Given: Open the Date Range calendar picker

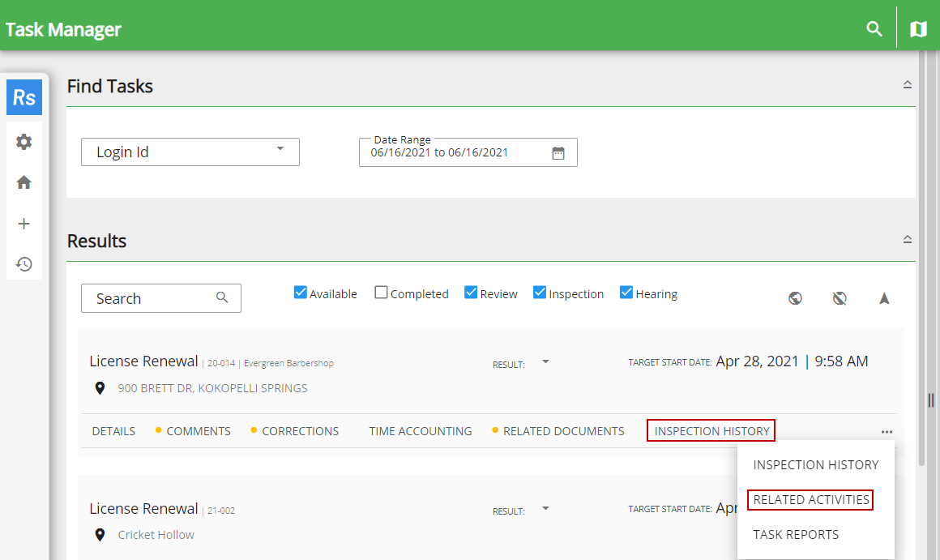Looking at the screenshot, I should click(558, 152).
